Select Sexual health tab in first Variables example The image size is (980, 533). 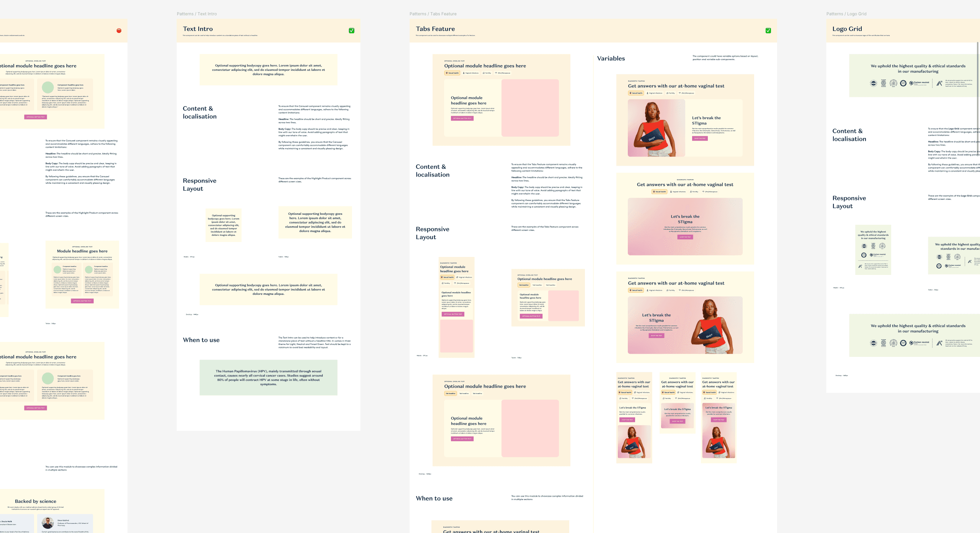click(x=636, y=93)
